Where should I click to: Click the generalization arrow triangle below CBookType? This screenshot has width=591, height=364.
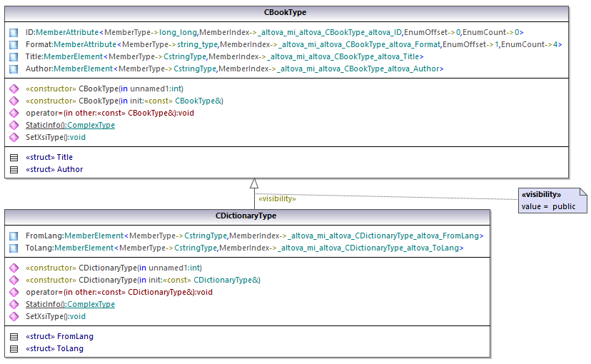[x=253, y=183]
